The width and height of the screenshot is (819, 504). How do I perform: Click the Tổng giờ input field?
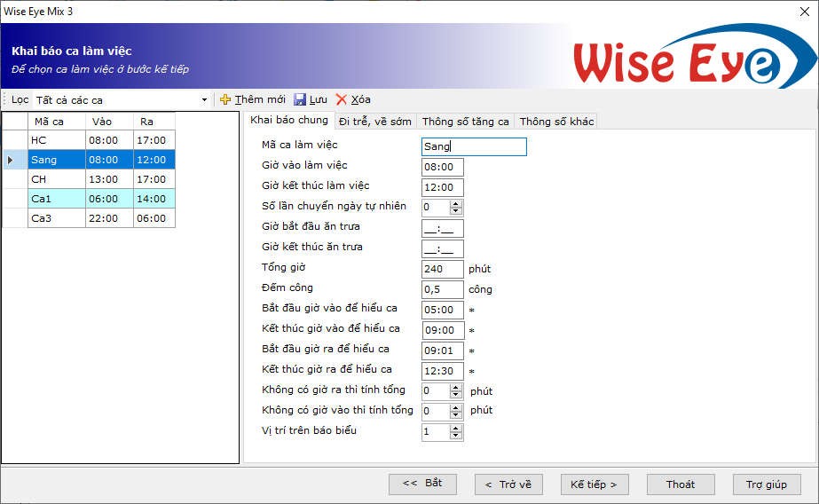pos(442,269)
